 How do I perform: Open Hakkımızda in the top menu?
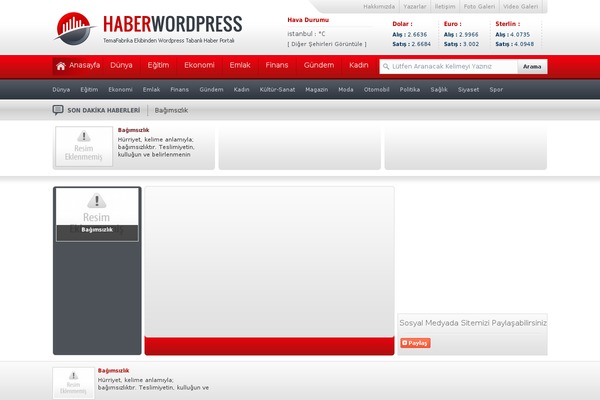click(379, 7)
